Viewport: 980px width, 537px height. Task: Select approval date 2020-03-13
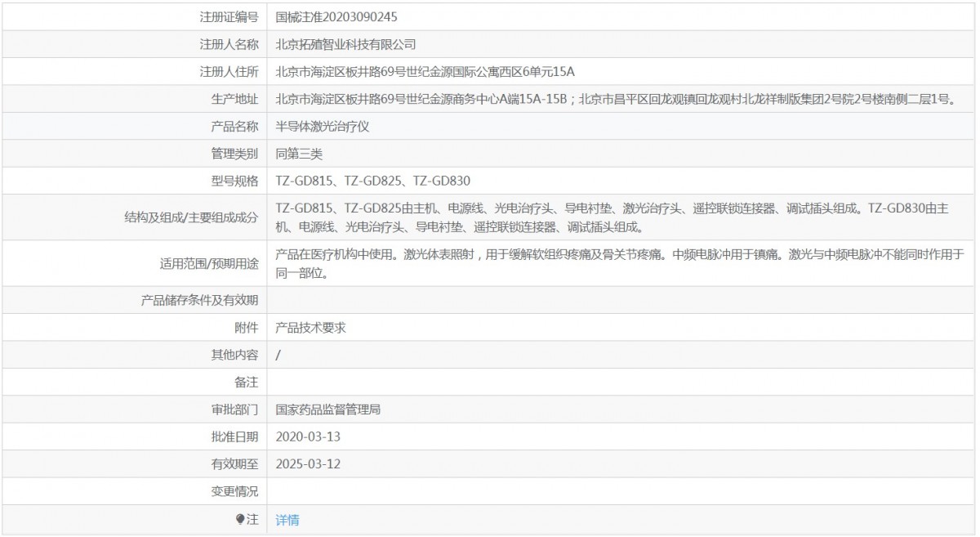[x=308, y=436]
